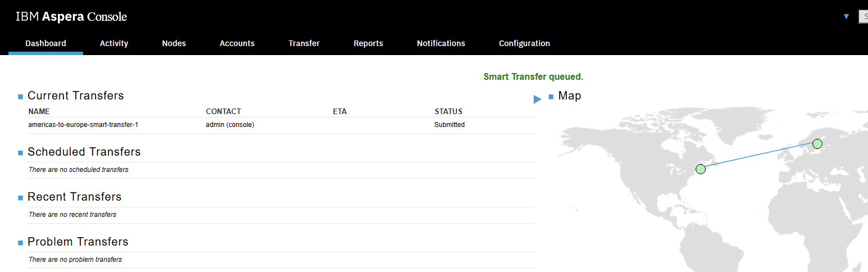Click the blue square beside Scheduled Transfers
This screenshot has height=272, width=868.
tap(20, 153)
